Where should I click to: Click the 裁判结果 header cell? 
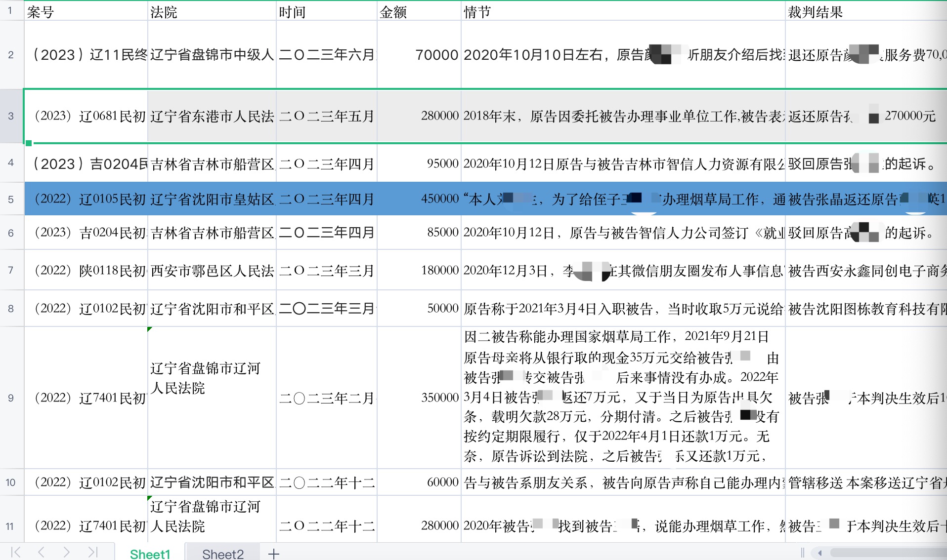865,12
